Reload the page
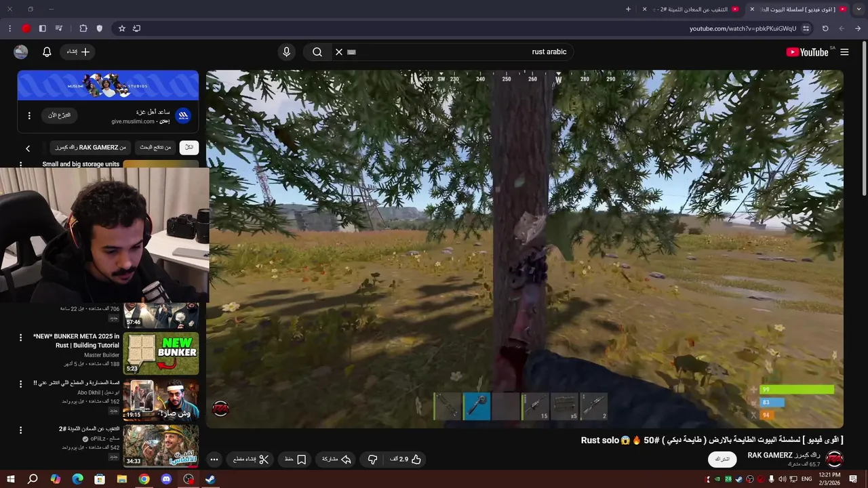 [x=825, y=28]
